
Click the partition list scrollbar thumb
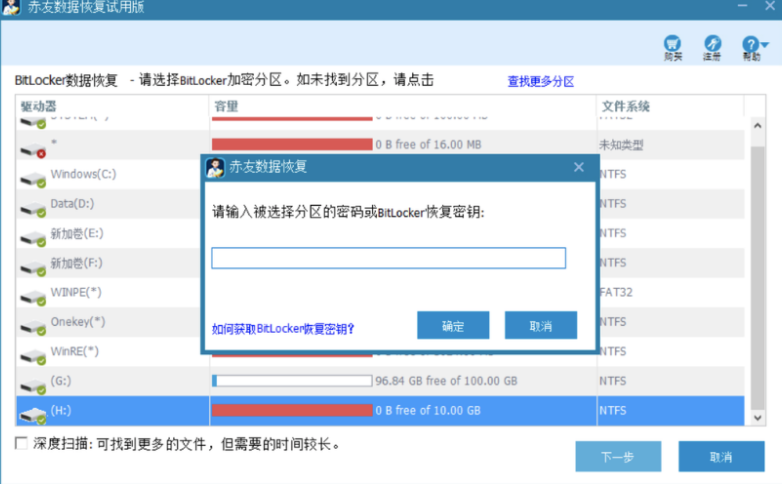coord(758,277)
